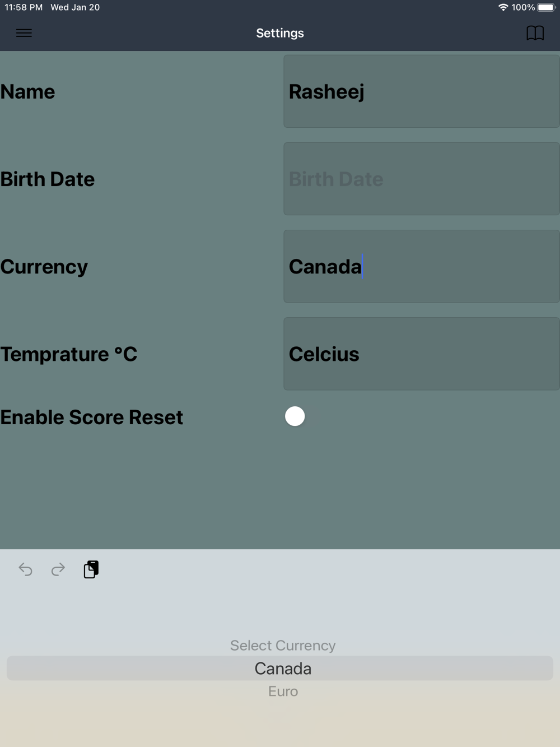The height and width of the screenshot is (747, 560).
Task: Tap the Currency label
Action: (44, 267)
